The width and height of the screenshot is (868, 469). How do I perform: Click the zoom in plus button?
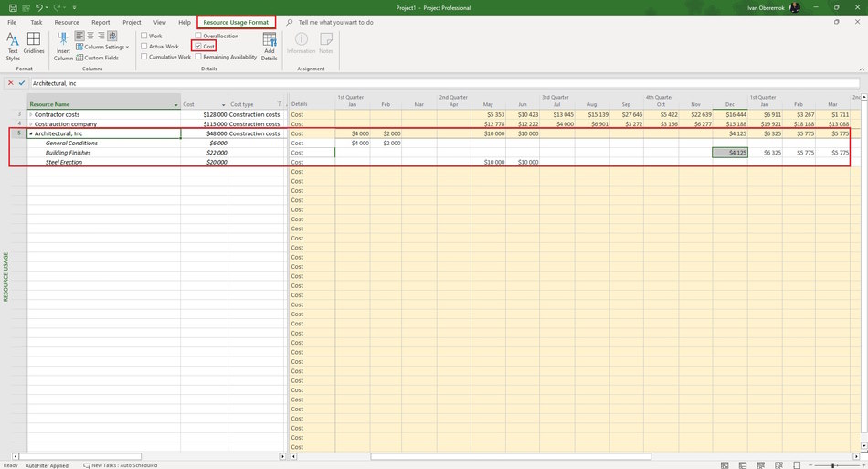[862, 465]
